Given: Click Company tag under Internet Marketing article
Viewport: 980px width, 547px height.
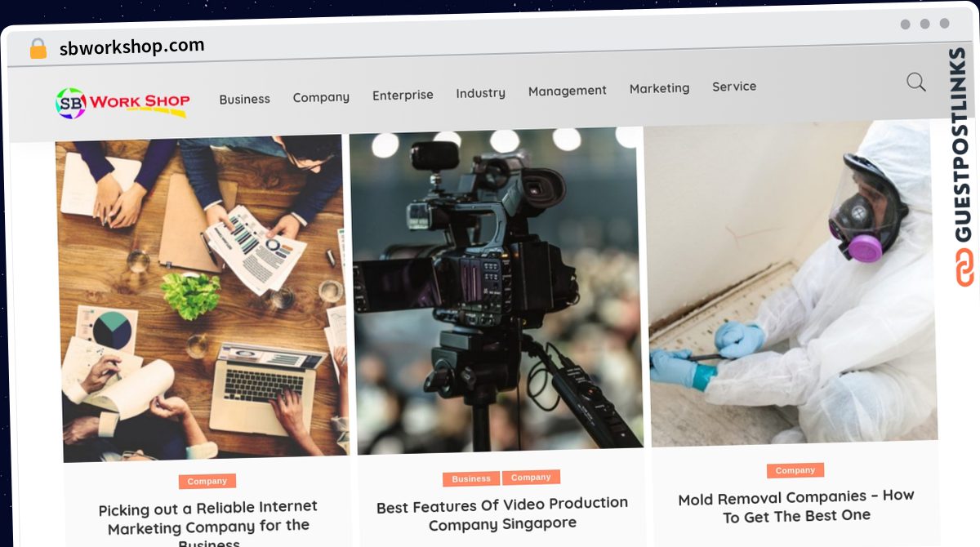Looking at the screenshot, I should point(207,481).
